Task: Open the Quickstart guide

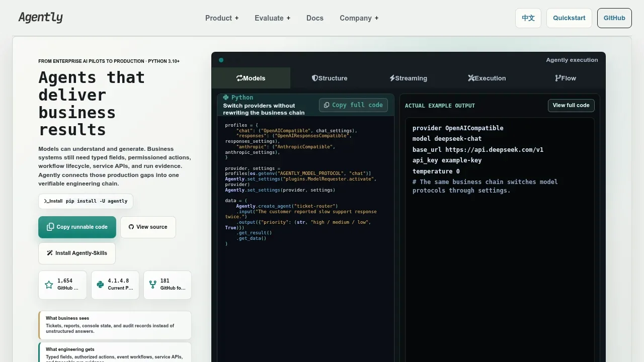Action: pos(569,18)
